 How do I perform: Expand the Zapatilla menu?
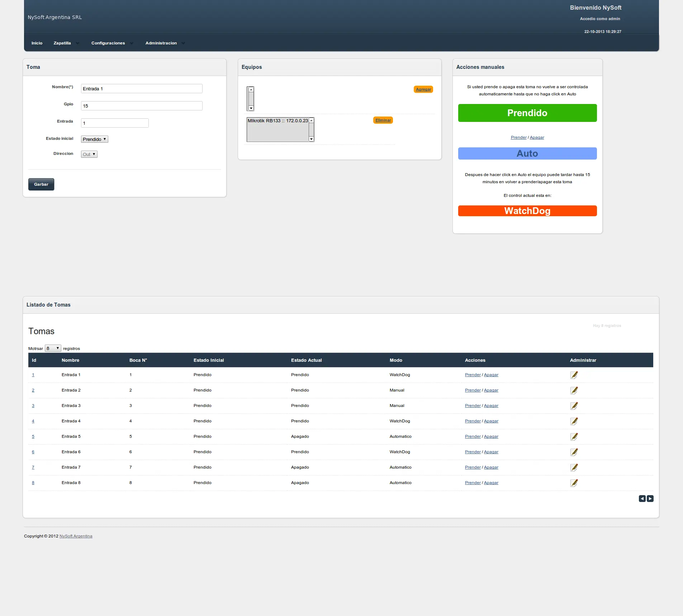coord(66,43)
